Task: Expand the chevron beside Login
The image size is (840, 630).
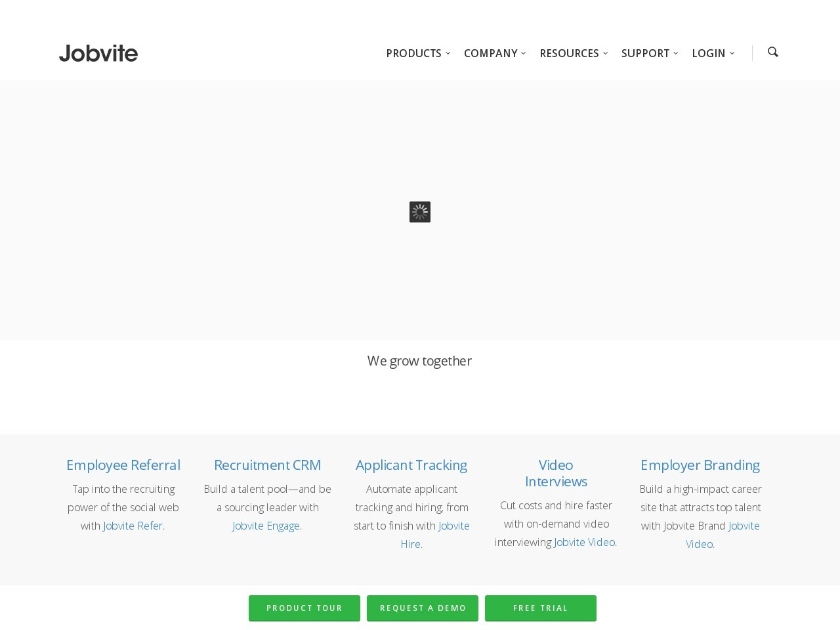Action: point(732,53)
